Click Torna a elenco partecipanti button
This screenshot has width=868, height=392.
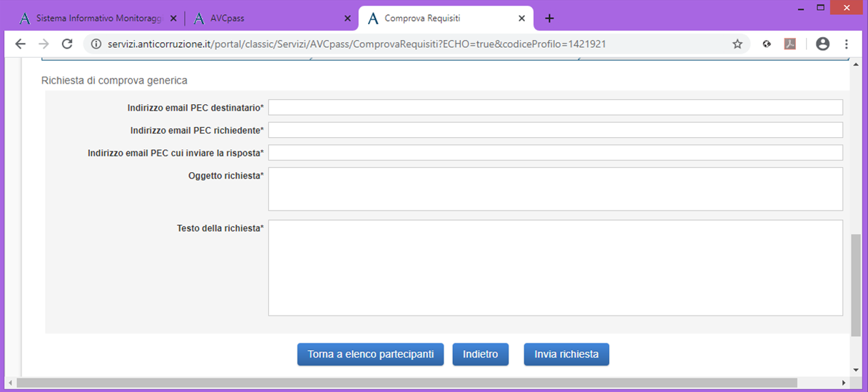[371, 354]
